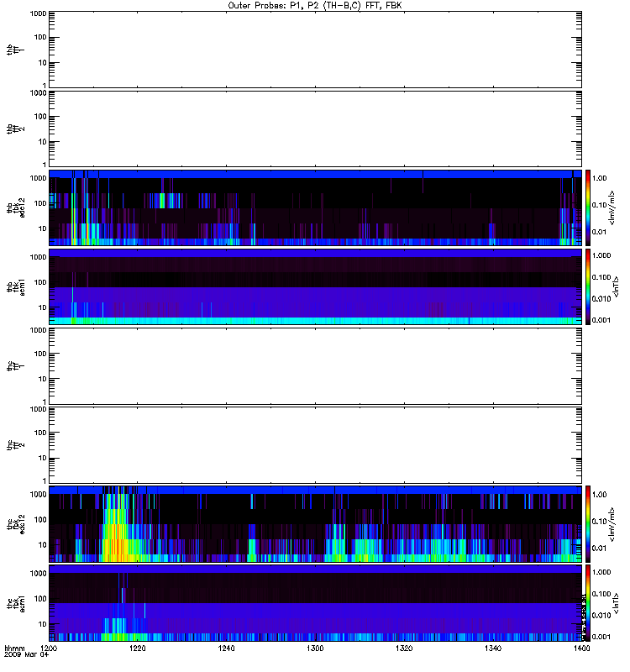
Task: Click the 1.000 value on thc scm1 color bar
Action: click(x=601, y=572)
